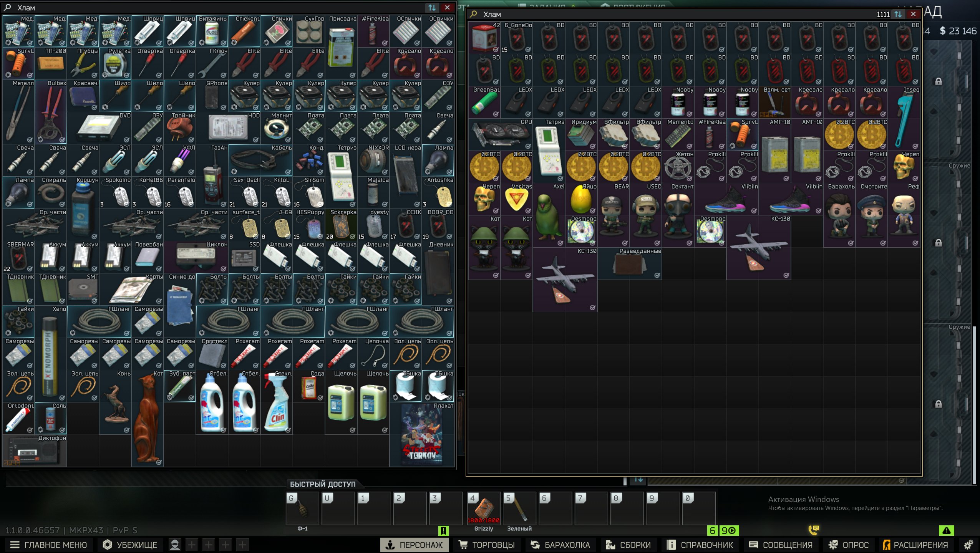
Task: Select the GreenBat battery item
Action: 484,102
